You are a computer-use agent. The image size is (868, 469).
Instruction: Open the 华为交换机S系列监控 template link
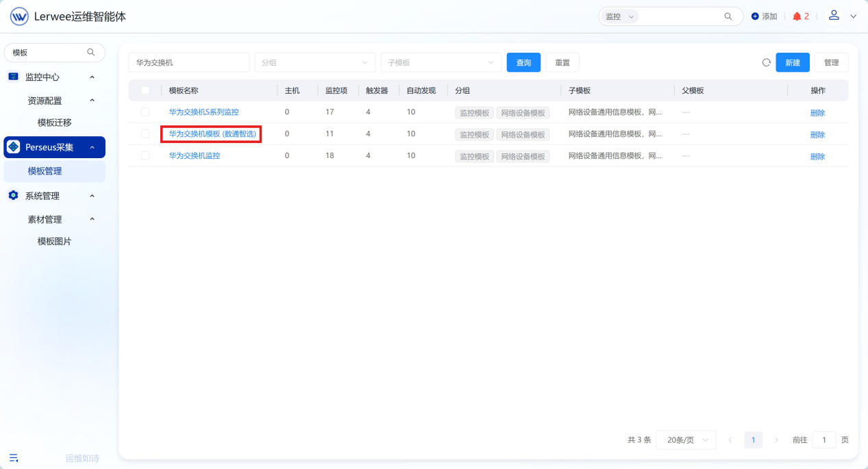pyautogui.click(x=204, y=112)
